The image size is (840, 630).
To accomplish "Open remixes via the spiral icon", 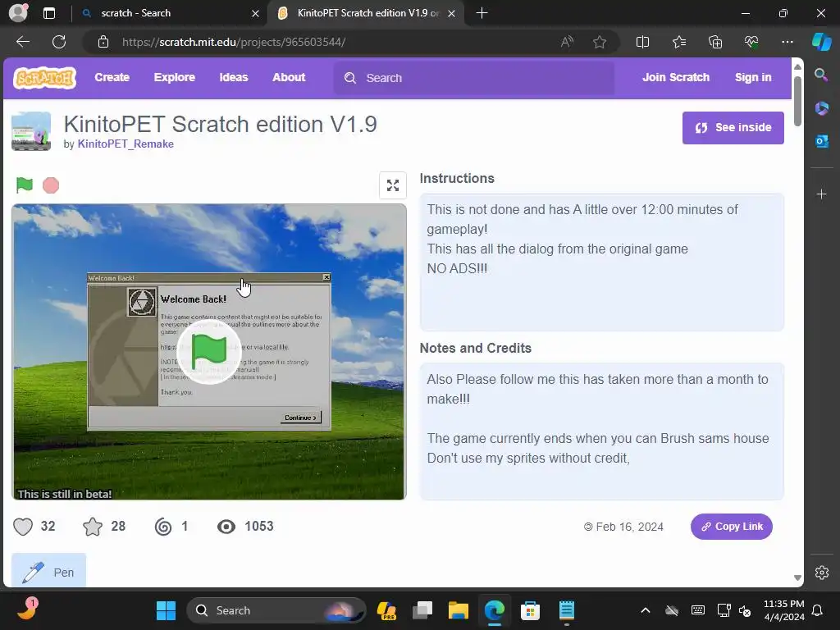I will pyautogui.click(x=163, y=527).
